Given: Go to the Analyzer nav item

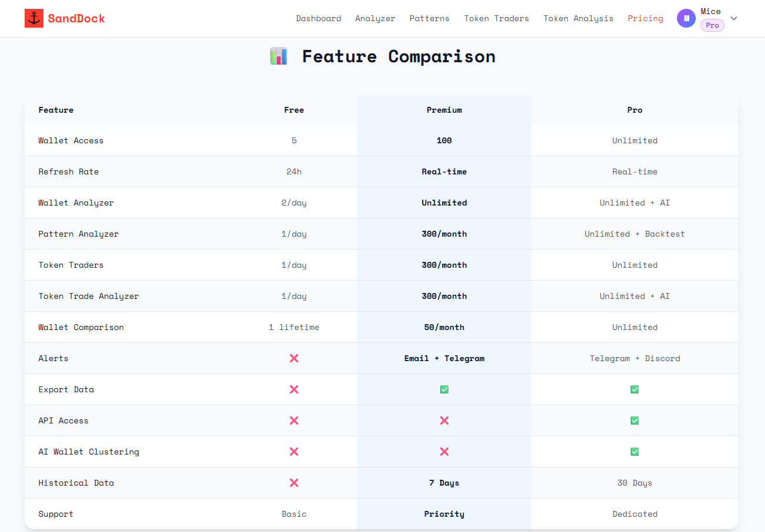Looking at the screenshot, I should pos(375,18).
